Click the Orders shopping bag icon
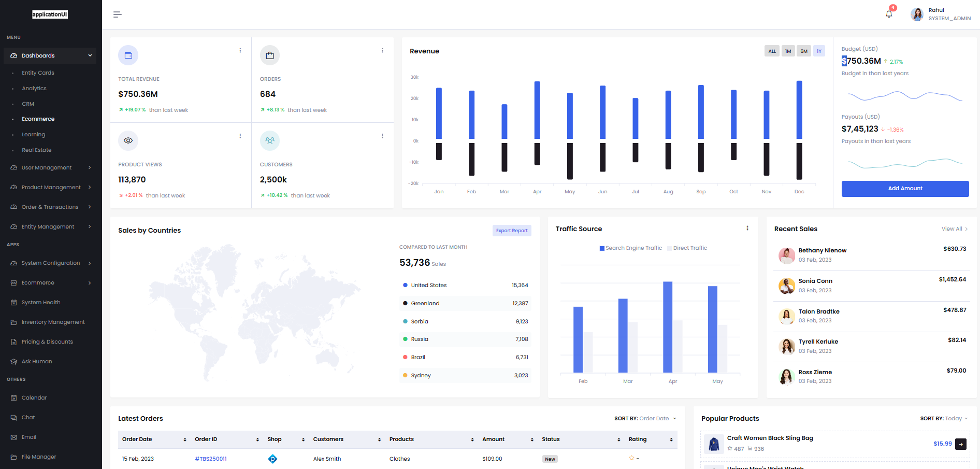The image size is (980, 469). 269,55
